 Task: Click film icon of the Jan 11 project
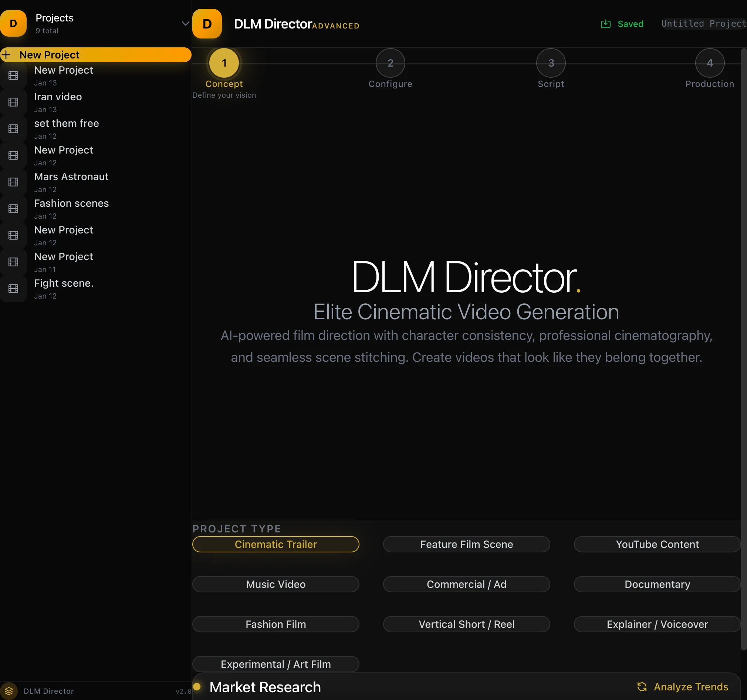click(x=13, y=262)
